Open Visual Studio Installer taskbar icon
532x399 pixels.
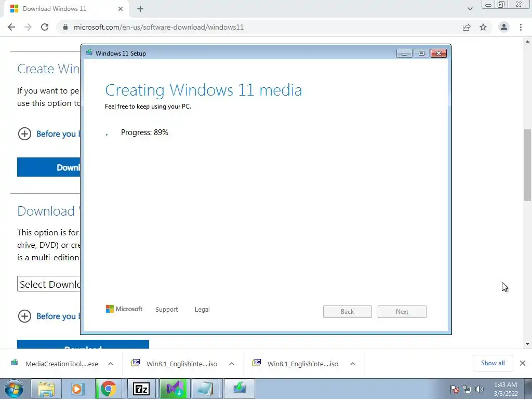174,389
